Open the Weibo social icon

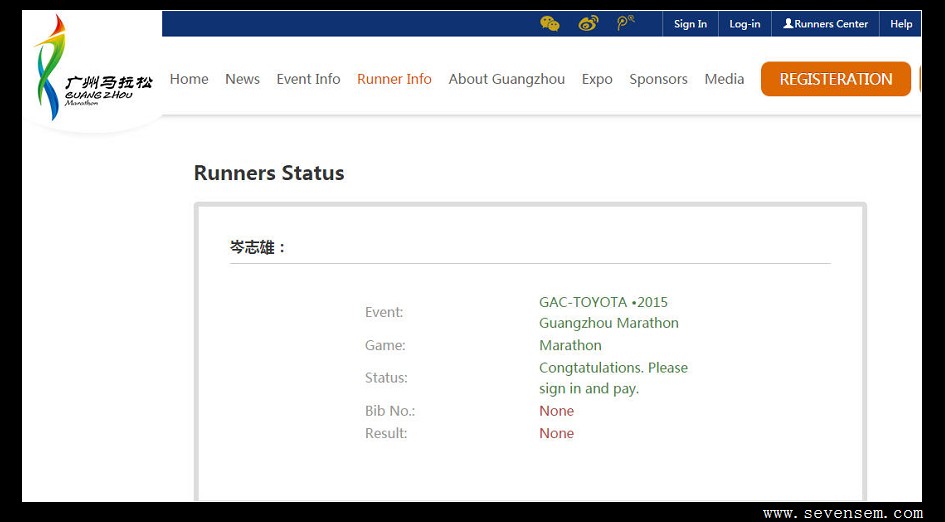(x=588, y=24)
